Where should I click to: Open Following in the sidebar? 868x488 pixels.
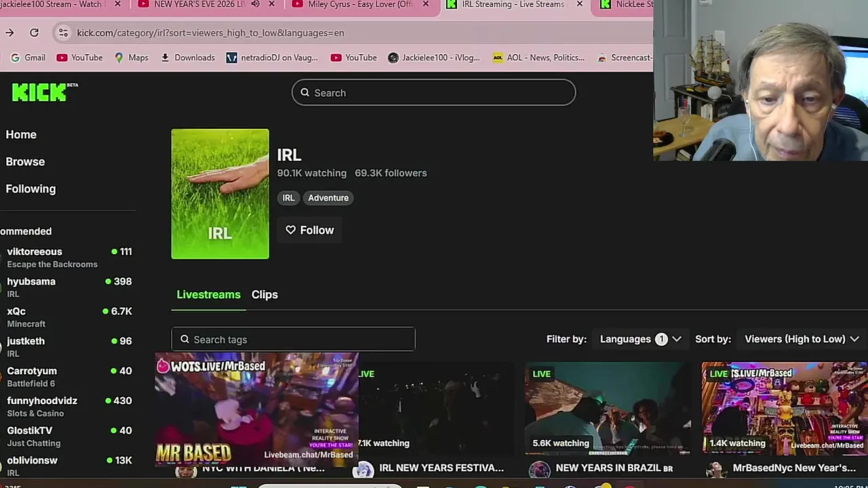31,188
